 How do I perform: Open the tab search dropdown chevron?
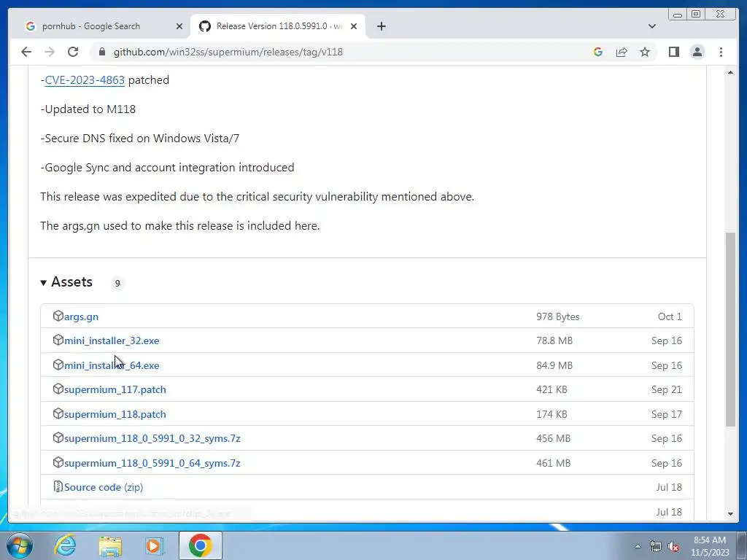tap(652, 26)
